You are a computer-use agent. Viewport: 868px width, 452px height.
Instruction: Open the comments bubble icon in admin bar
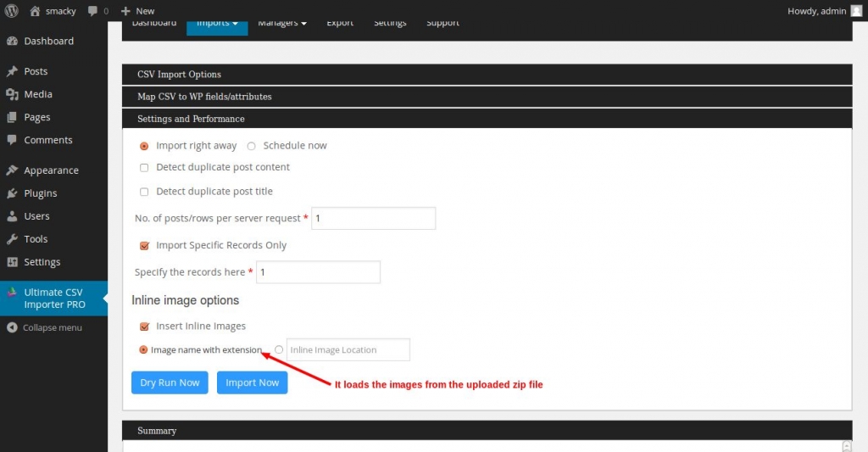92,10
